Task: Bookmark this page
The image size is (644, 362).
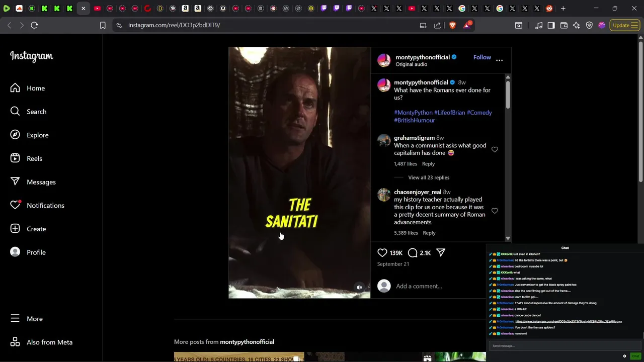Action: pyautogui.click(x=103, y=25)
